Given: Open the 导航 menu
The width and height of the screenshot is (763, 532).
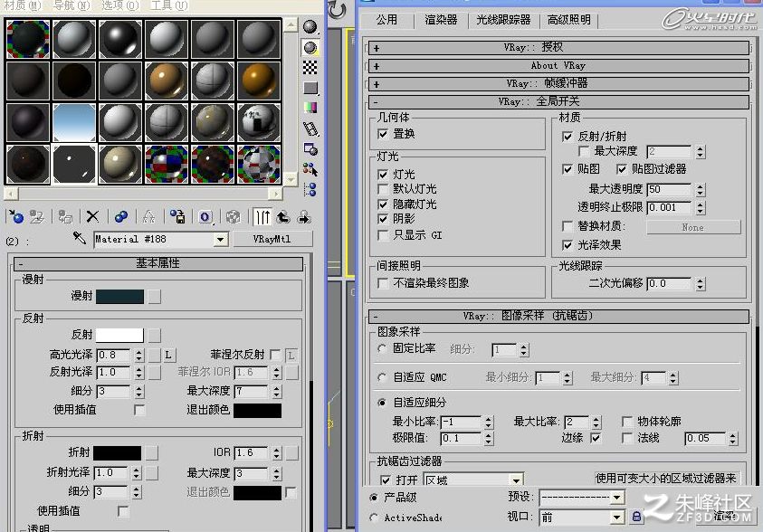Looking at the screenshot, I should click(x=72, y=5).
